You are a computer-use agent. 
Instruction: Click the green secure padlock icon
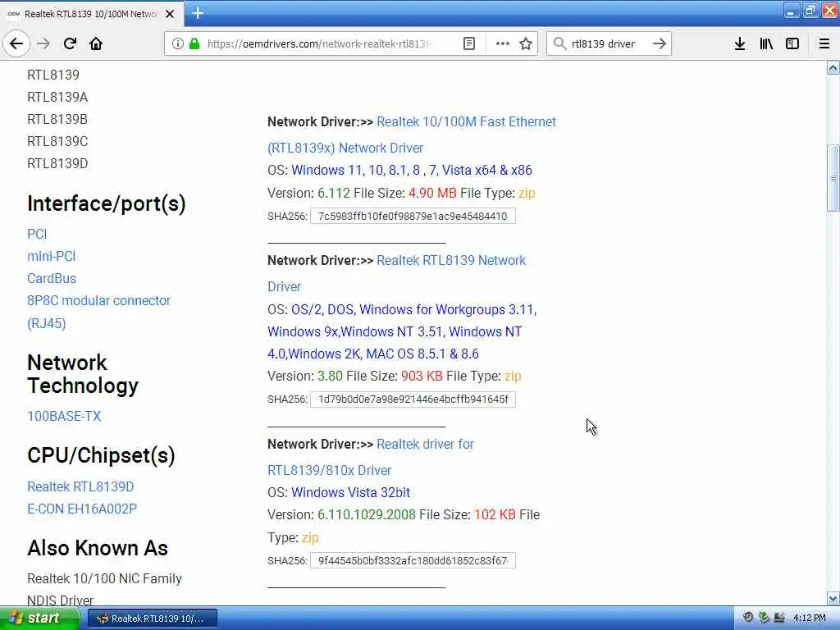(194, 43)
